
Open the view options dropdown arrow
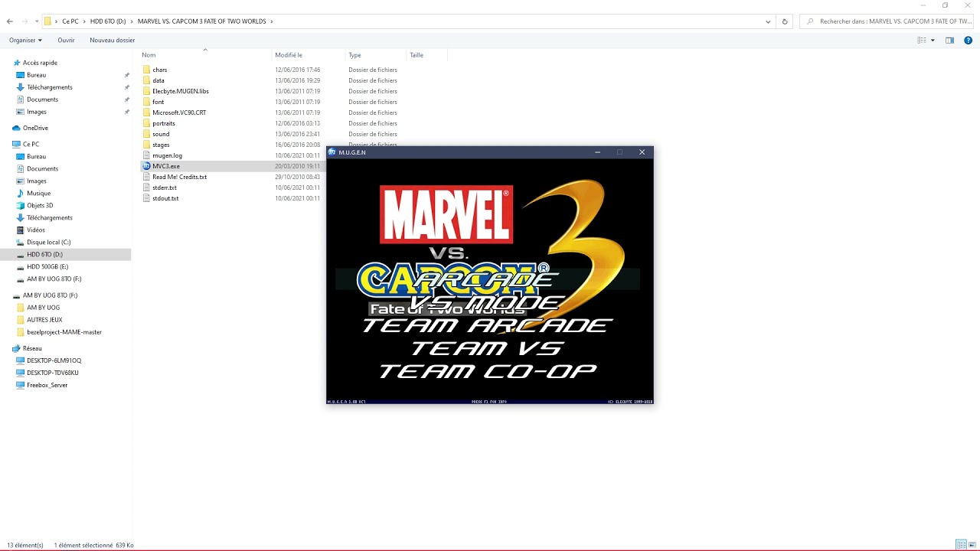pyautogui.click(x=933, y=40)
